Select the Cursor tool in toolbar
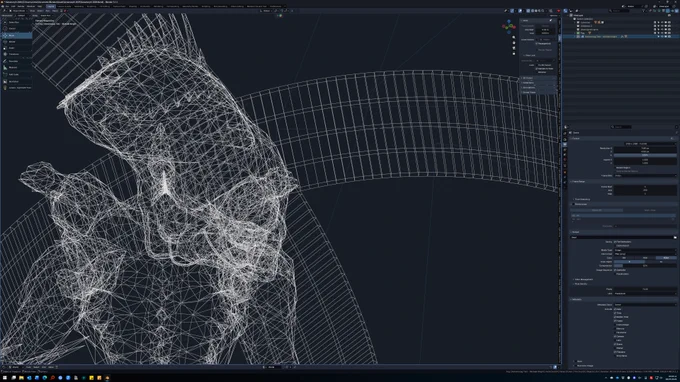The height and width of the screenshot is (382, 680). [x=16, y=29]
